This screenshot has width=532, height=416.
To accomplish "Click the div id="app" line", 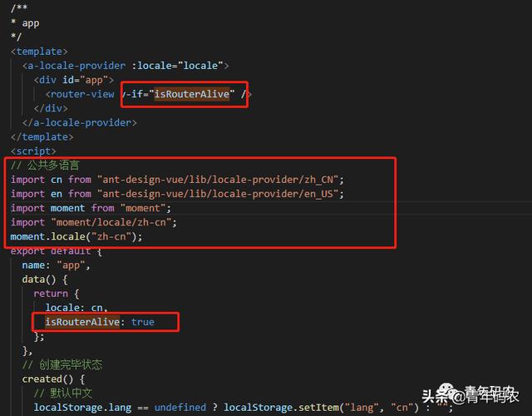I will (x=74, y=80).
